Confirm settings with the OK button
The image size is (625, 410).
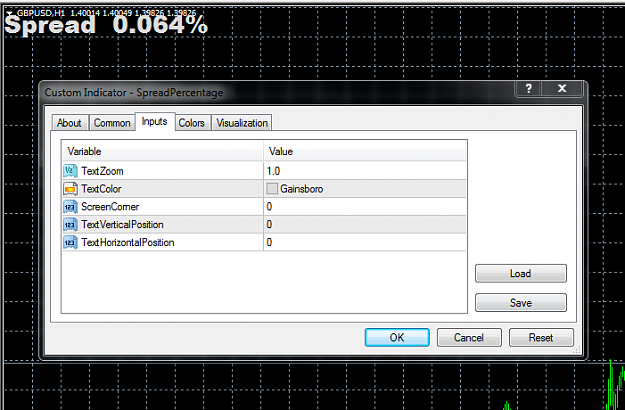click(x=397, y=337)
